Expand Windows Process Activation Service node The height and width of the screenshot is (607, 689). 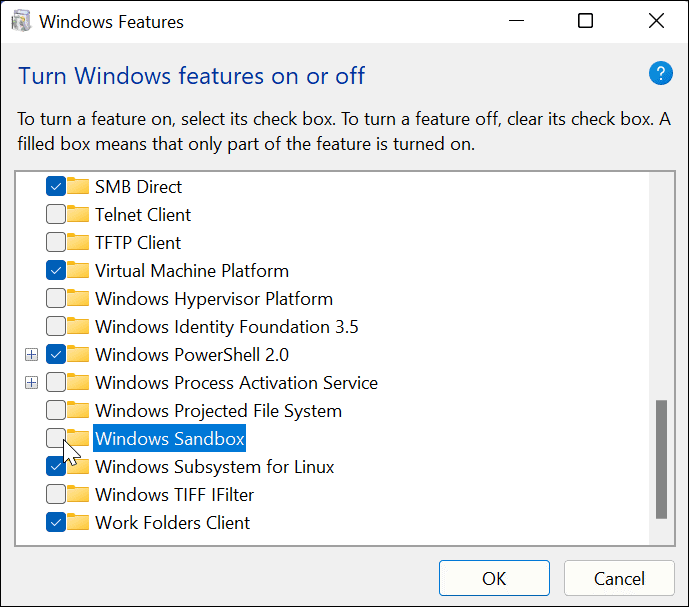point(32,382)
